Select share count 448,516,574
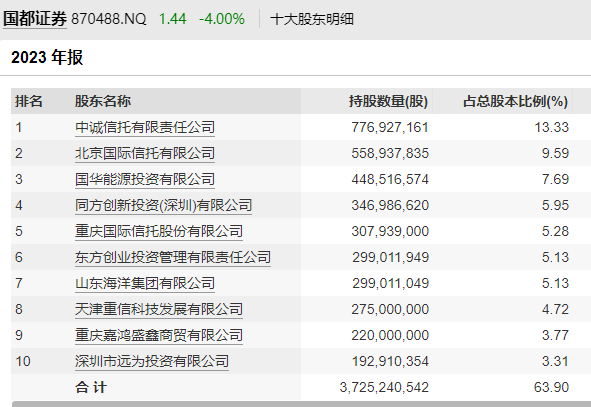The height and width of the screenshot is (407, 591). (x=390, y=179)
